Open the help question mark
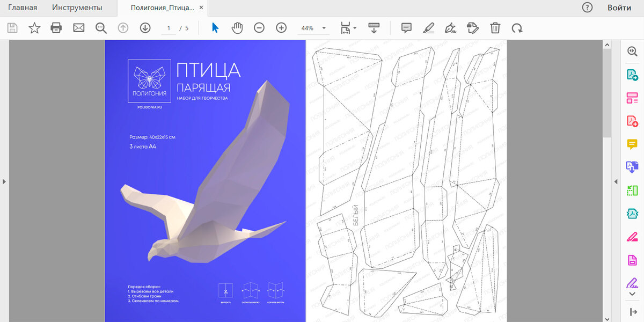The image size is (644, 322). tap(588, 8)
